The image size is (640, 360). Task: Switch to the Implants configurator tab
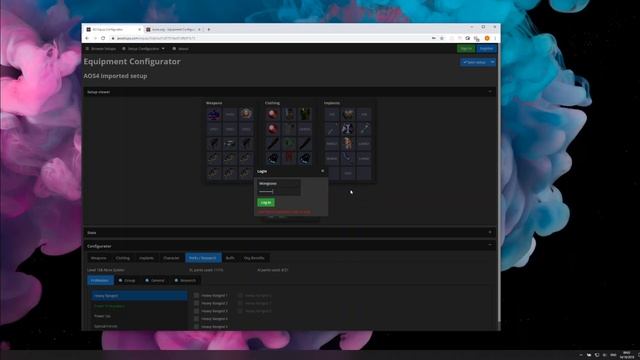pyautogui.click(x=146, y=258)
